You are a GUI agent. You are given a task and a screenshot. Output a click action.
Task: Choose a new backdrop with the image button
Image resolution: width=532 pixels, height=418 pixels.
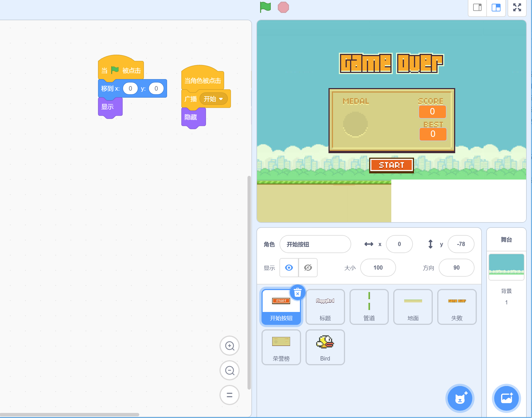pos(506,398)
